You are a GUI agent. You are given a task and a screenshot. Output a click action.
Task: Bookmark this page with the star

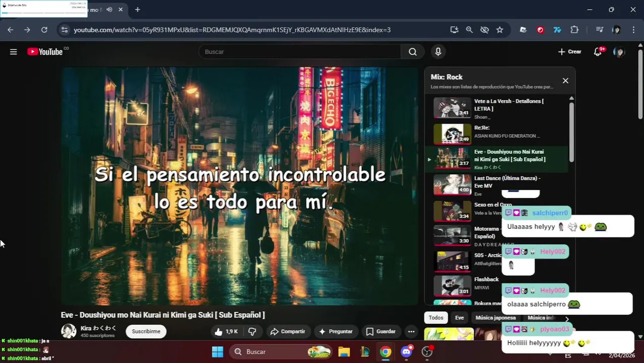tap(499, 30)
